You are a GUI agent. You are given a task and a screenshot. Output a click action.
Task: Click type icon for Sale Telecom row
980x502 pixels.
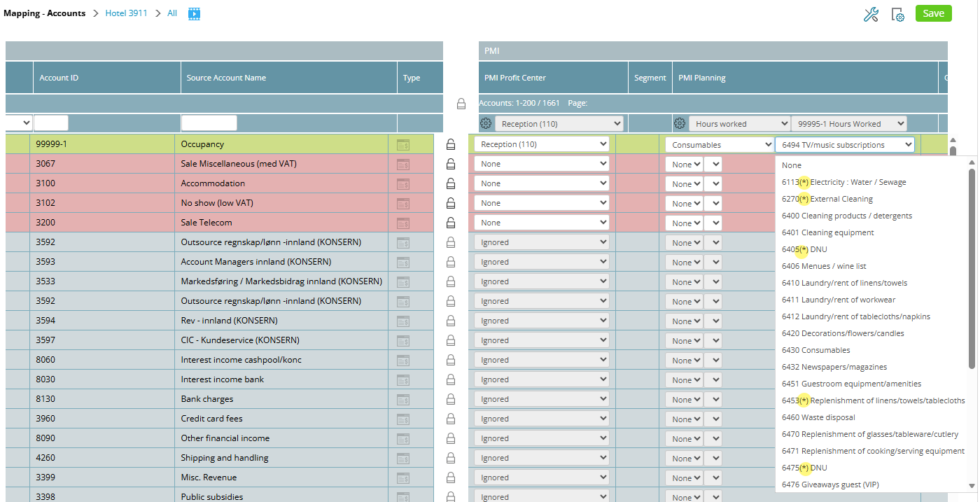(x=403, y=223)
